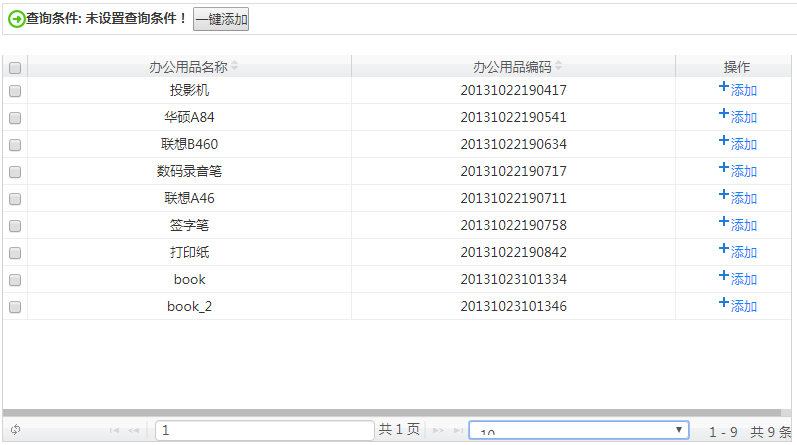Image resolution: width=797 pixels, height=445 pixels.
Task: Check the checkbox for 联想B460 row
Action: pos(15,145)
